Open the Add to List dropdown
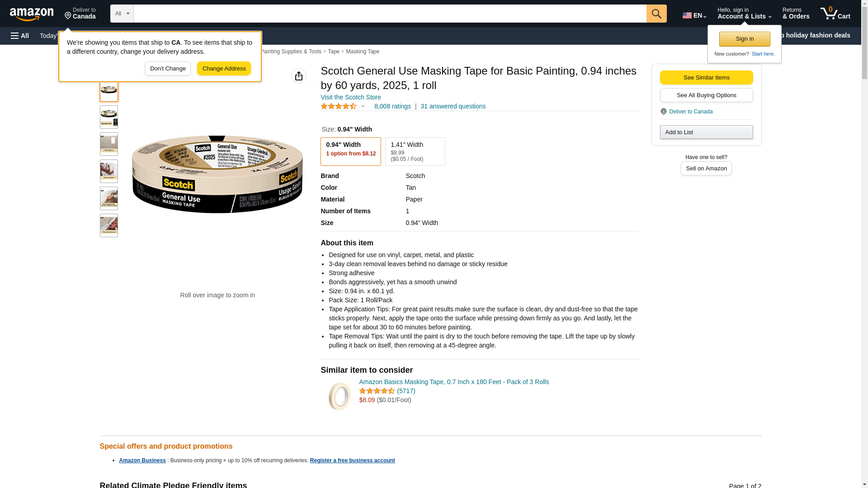This screenshot has width=868, height=488. click(x=706, y=132)
